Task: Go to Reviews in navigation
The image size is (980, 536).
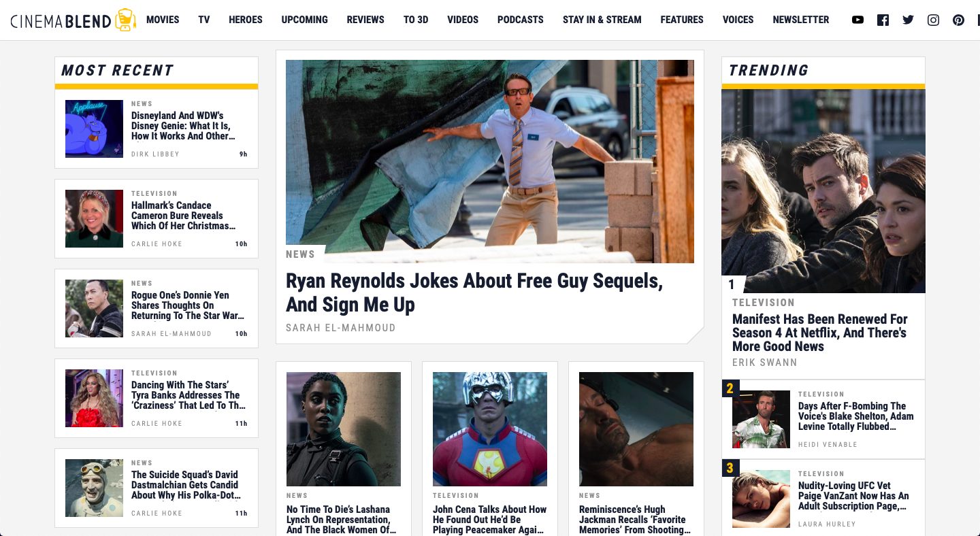Action: coord(365,20)
